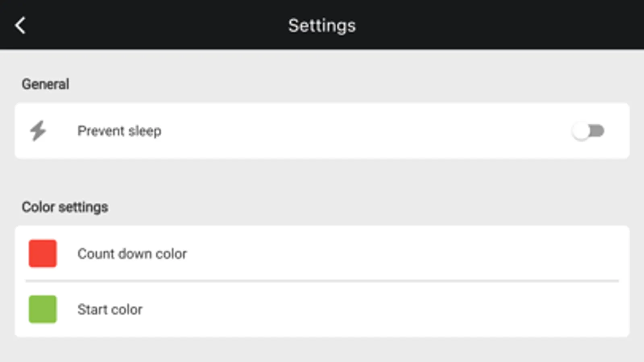Click gray area below the Start color card
This screenshot has height=362, width=644.
[322, 350]
